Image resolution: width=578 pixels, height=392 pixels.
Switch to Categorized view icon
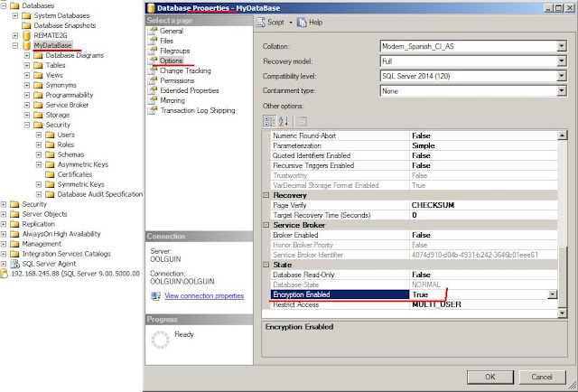tap(269, 121)
